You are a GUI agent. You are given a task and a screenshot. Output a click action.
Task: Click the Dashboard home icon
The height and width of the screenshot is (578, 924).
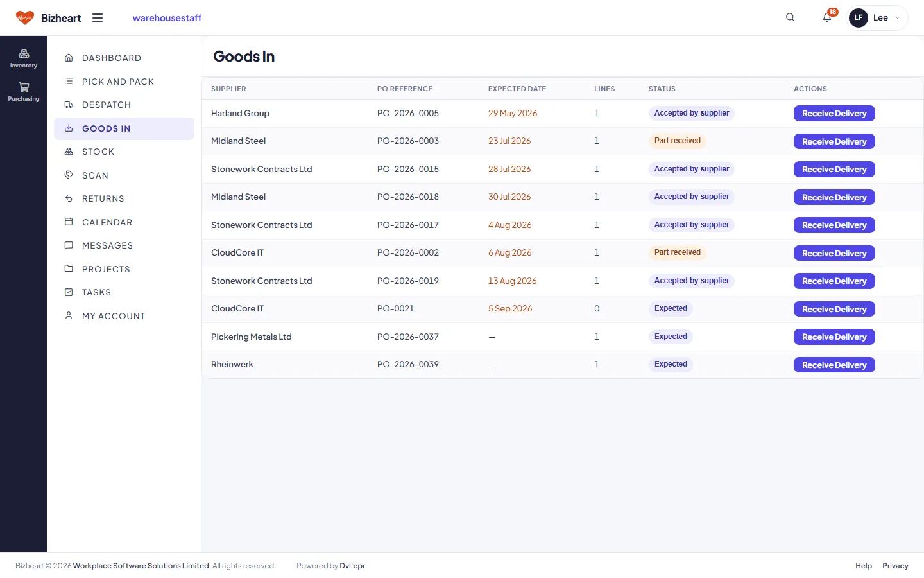tap(69, 58)
